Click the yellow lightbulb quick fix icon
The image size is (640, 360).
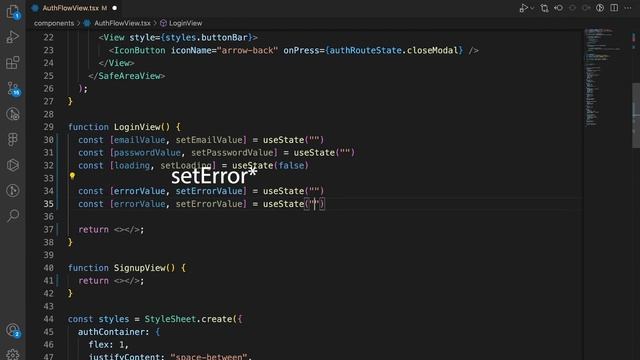[x=72, y=176]
